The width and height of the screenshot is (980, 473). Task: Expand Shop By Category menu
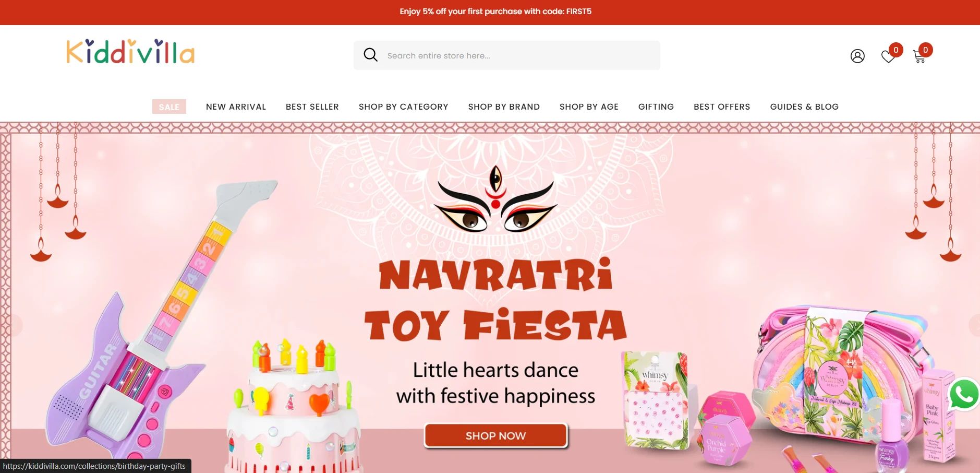coord(404,107)
